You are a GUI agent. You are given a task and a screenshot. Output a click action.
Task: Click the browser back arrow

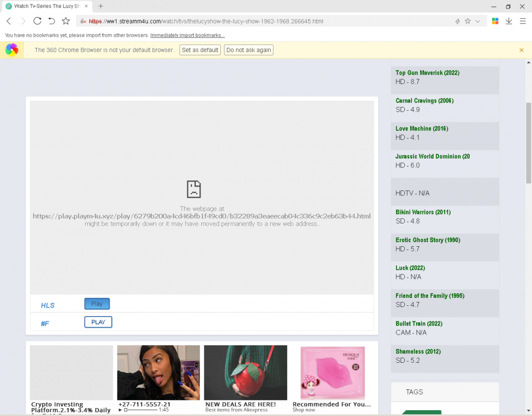[x=9, y=21]
